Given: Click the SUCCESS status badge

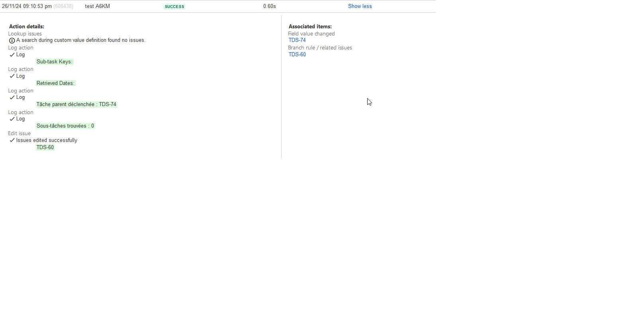Looking at the screenshot, I should pos(174,7).
